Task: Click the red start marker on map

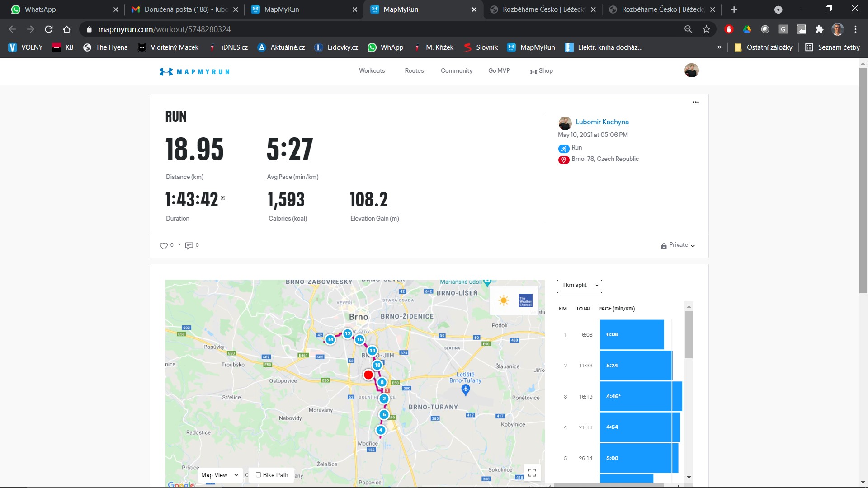Action: (x=368, y=375)
